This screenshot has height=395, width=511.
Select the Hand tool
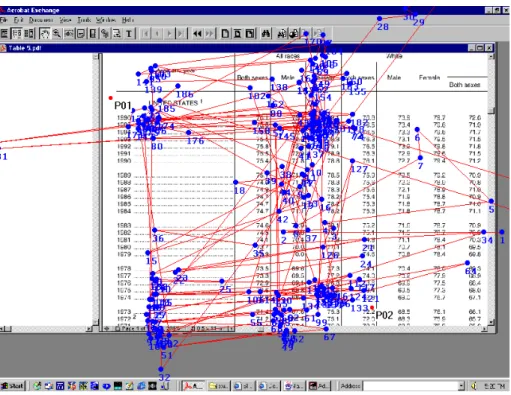(x=45, y=34)
